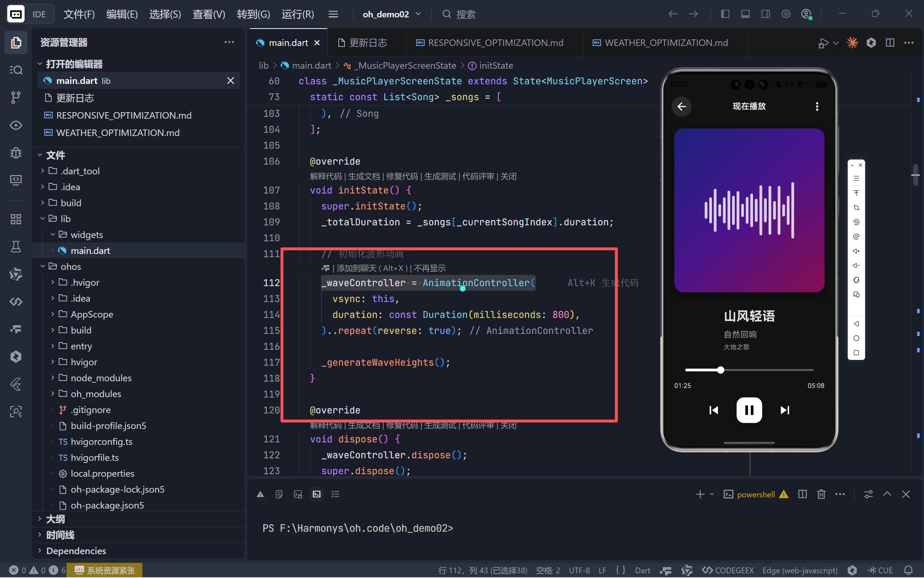Expand the entry folder
This screenshot has height=578, width=924.
81,346
